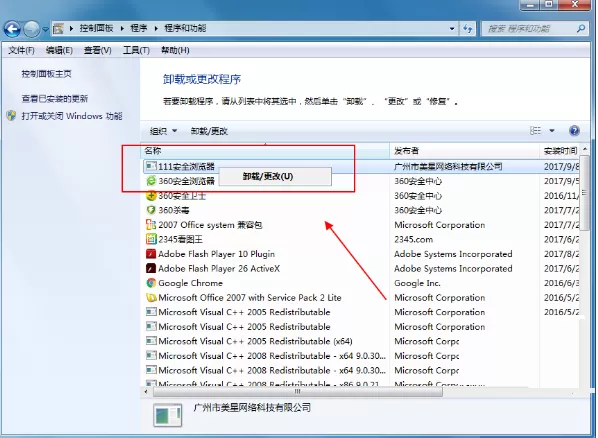Click the blue help question mark icon
Screen dimensions: 598x438
pos(574,131)
